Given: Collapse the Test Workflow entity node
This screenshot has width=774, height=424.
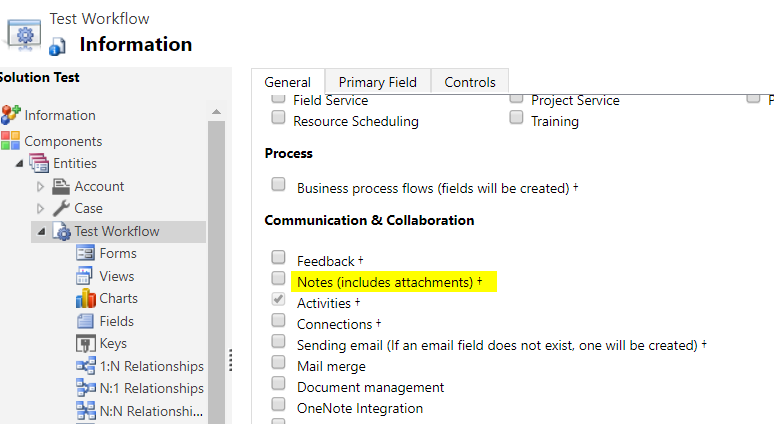Looking at the screenshot, I should [41, 231].
